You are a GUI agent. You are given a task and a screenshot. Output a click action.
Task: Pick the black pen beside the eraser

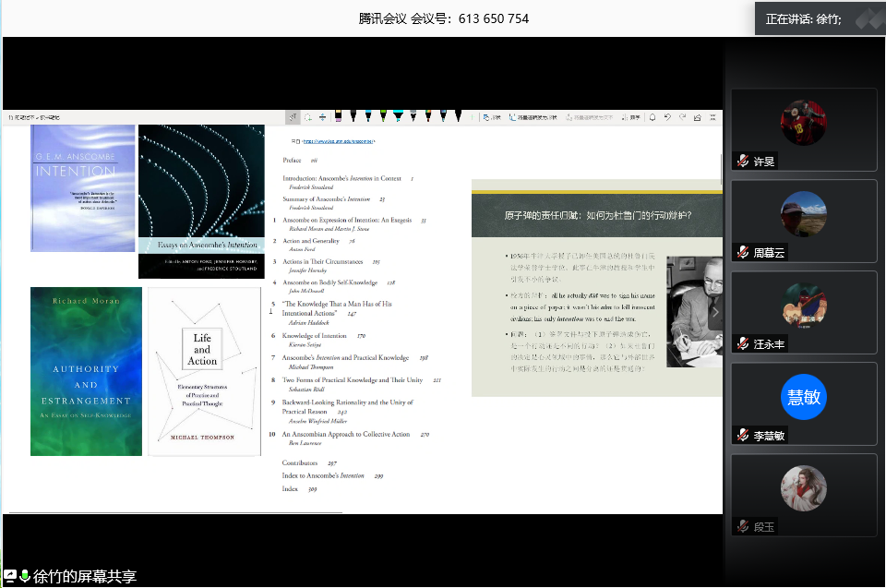pos(353,116)
